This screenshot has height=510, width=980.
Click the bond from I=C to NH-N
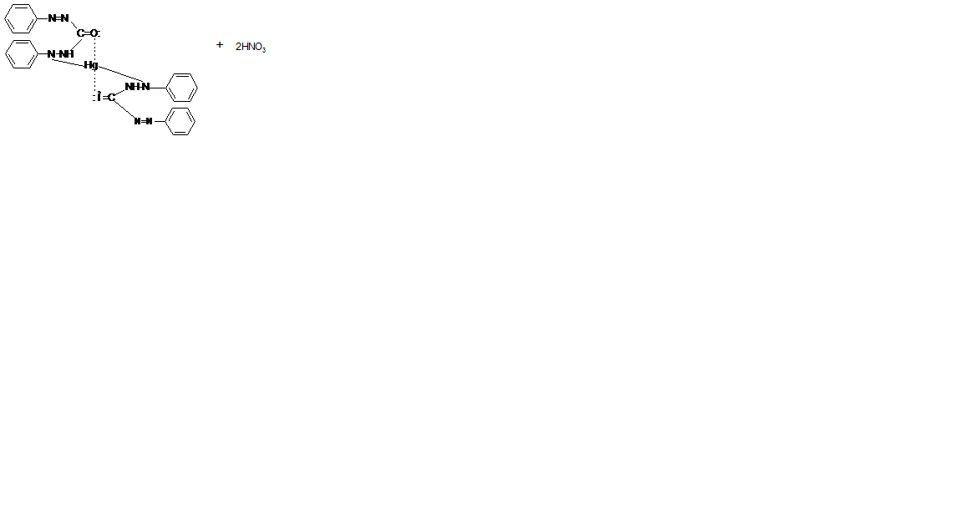tap(120, 93)
